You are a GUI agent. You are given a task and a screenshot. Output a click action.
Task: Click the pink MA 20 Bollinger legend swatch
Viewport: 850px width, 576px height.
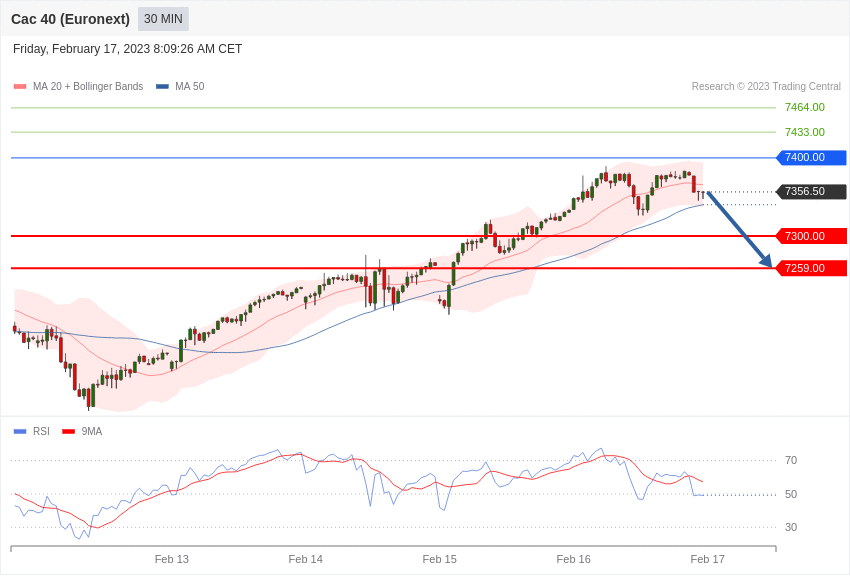(20, 87)
